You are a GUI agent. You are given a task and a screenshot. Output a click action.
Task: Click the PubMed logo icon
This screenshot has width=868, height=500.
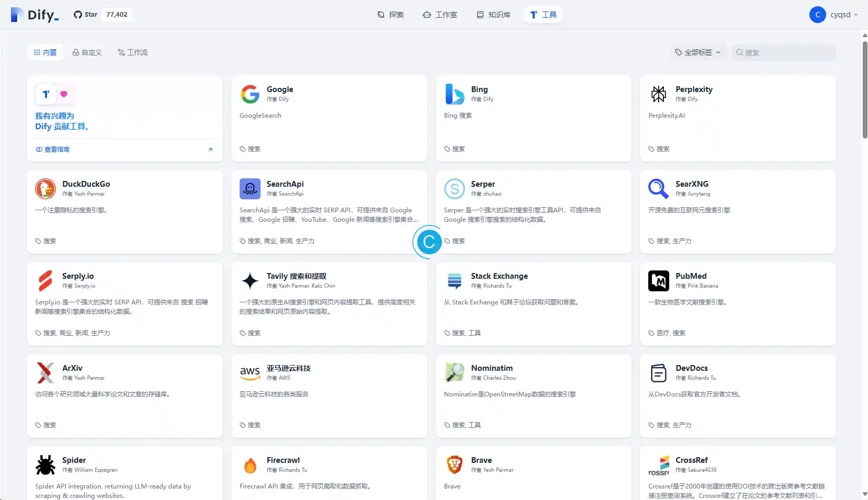coord(659,281)
